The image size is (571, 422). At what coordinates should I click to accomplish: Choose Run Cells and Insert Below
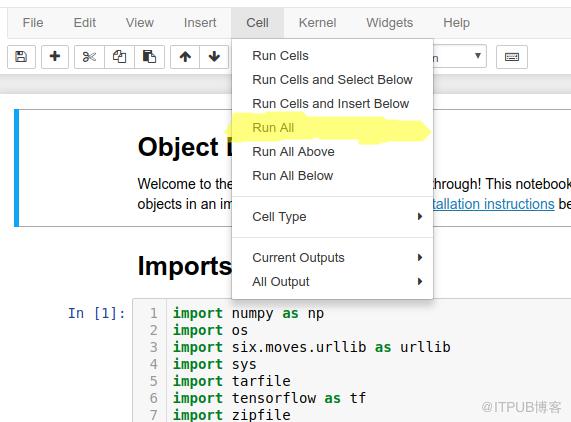332,104
